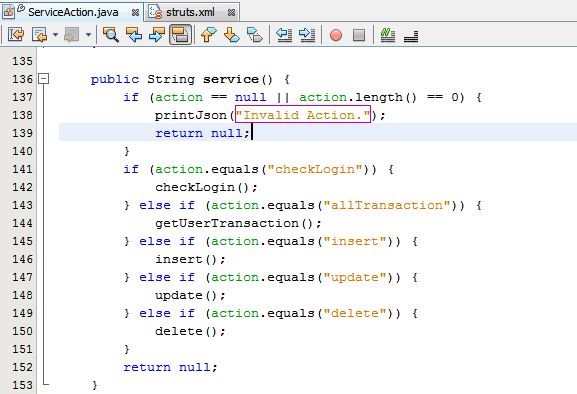Go to previous bookmark icon

(209, 35)
